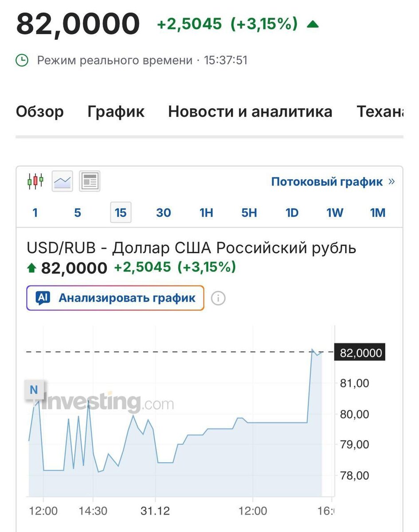The image size is (419, 532).
Task: Click the 82,0000 price label on axis
Action: tap(360, 353)
